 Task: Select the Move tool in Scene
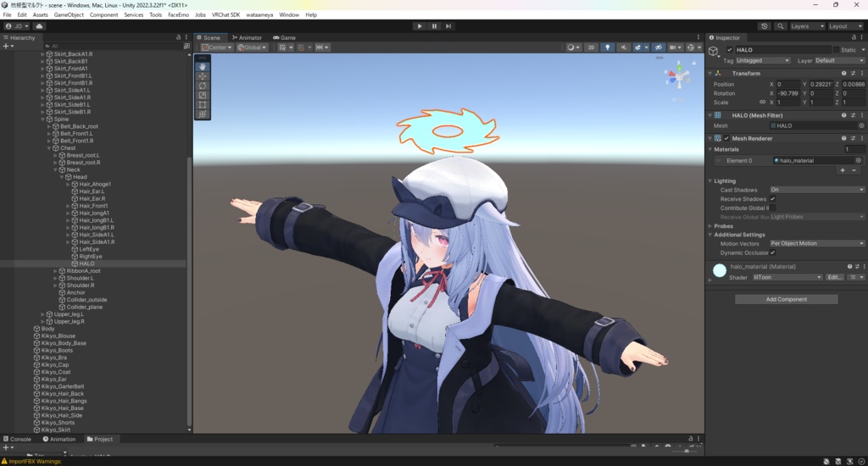click(203, 76)
